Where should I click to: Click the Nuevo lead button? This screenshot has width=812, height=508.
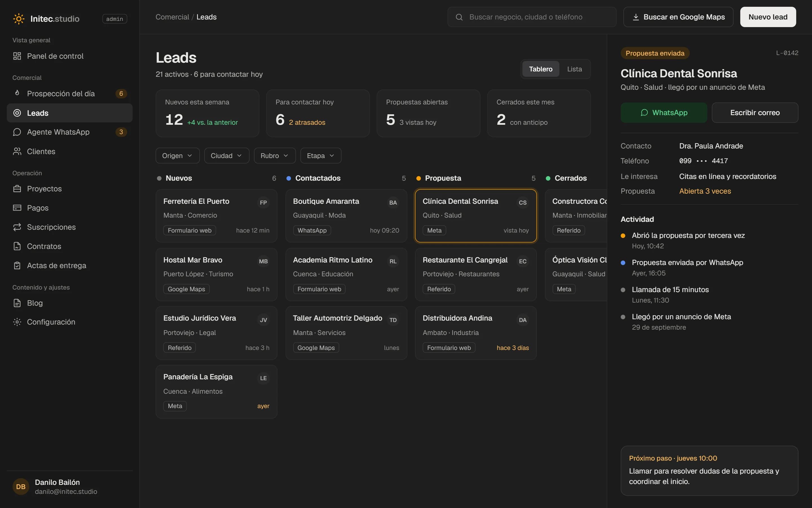768,17
